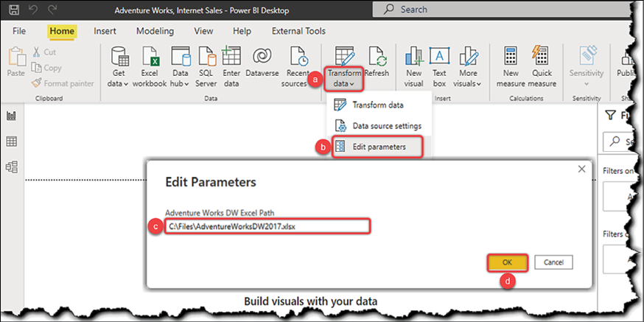Image resolution: width=644 pixels, height=322 pixels.
Task: Create a New measure
Action: click(x=511, y=66)
